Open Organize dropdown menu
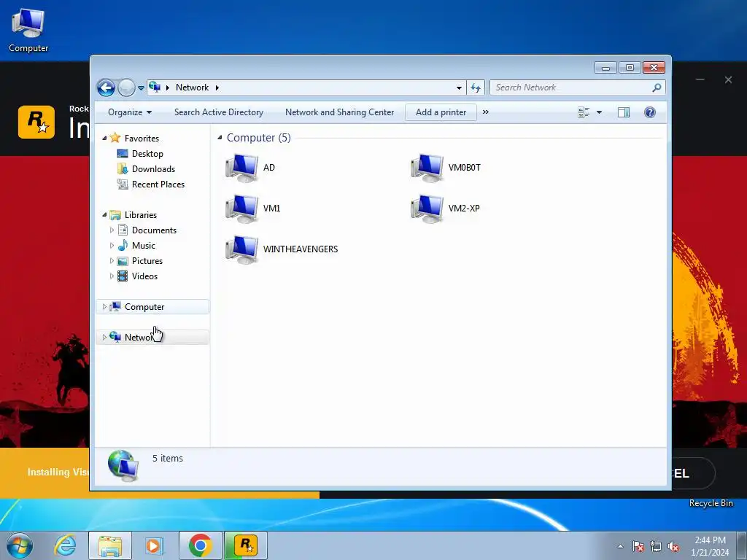The image size is (747, 560). coord(130,112)
